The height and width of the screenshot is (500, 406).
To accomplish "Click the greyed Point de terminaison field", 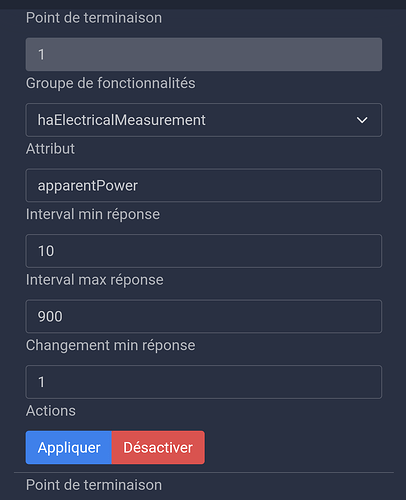I will 204,54.
